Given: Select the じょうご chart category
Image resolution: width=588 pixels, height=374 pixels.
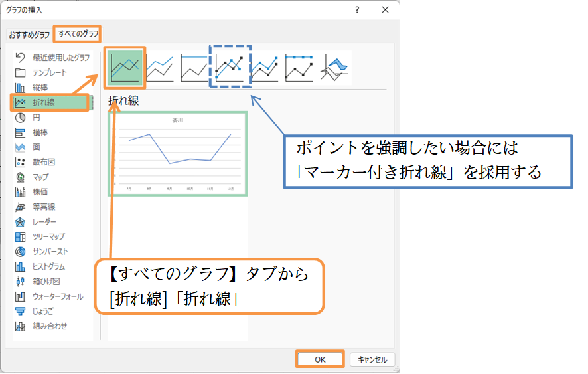Looking at the screenshot, I should click(52, 312).
